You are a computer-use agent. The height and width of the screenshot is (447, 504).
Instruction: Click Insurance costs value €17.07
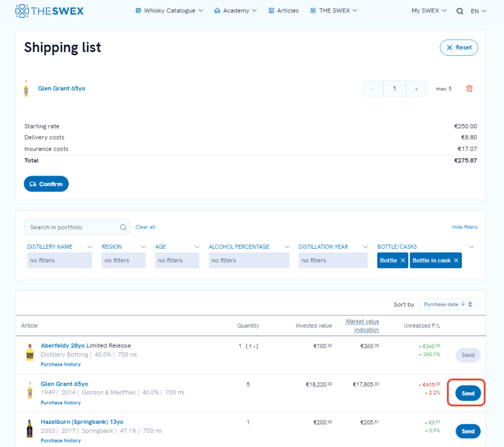[467, 149]
